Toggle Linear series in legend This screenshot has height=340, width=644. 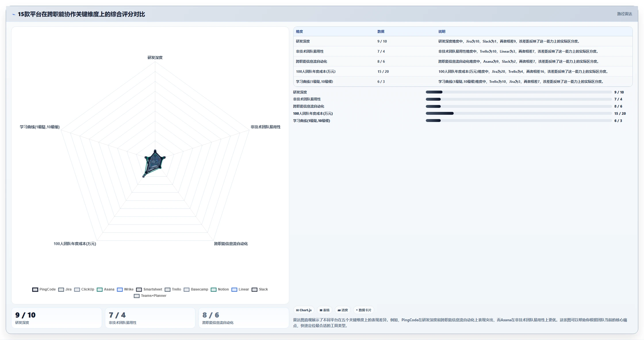pos(240,289)
